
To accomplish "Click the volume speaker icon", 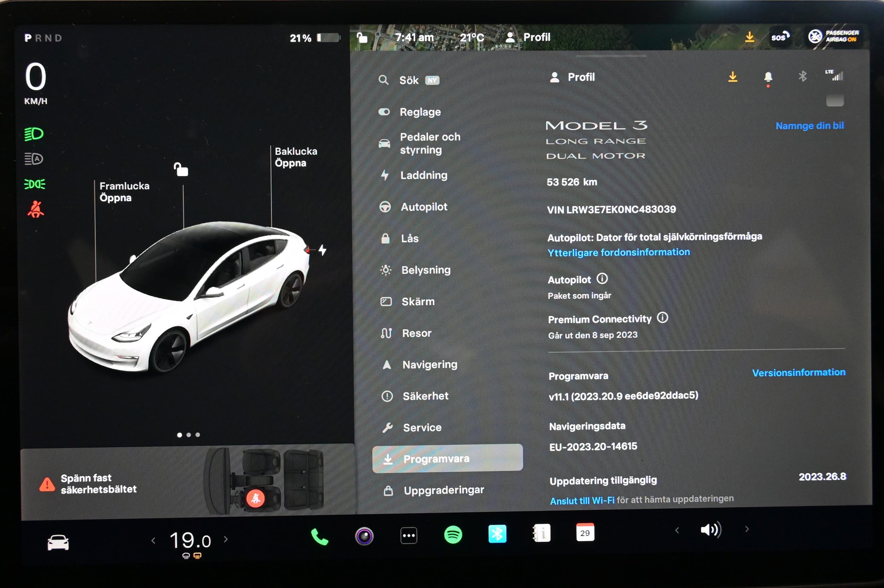I will [x=711, y=530].
